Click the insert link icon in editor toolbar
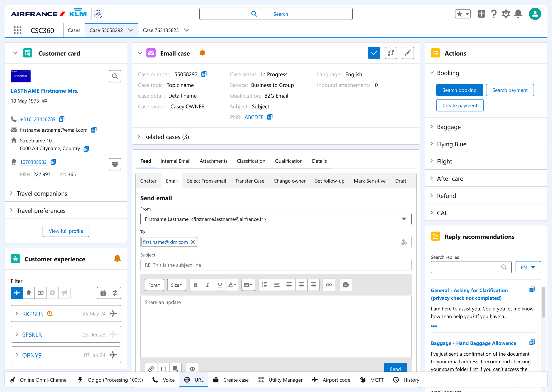The image size is (552, 392). (x=329, y=285)
